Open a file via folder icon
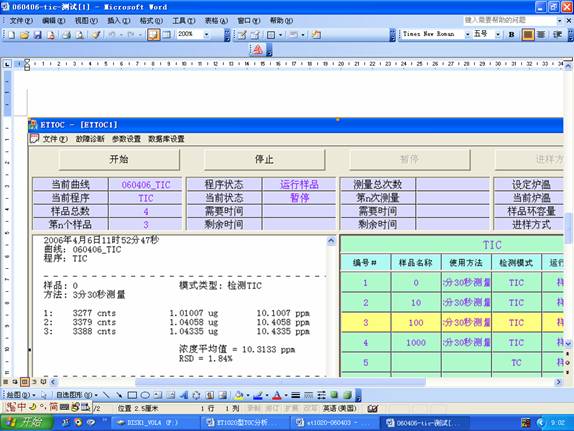This screenshot has width=574, height=431. [x=24, y=35]
